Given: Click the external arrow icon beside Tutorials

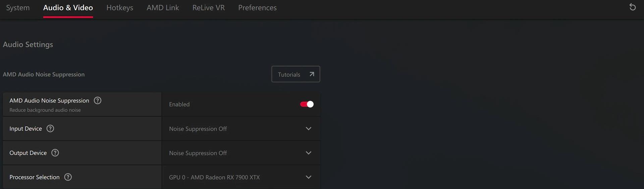Looking at the screenshot, I should tap(312, 74).
